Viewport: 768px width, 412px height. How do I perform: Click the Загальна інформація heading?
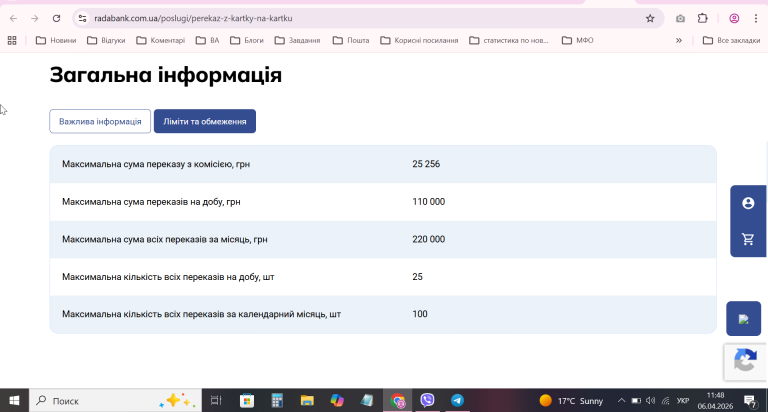(x=166, y=75)
